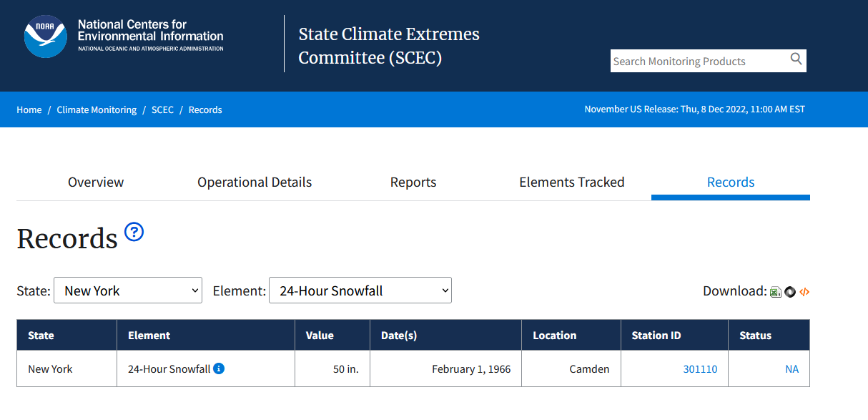Open the Records help question-mark icon
Viewport: 868px width, 420px height.
134,232
